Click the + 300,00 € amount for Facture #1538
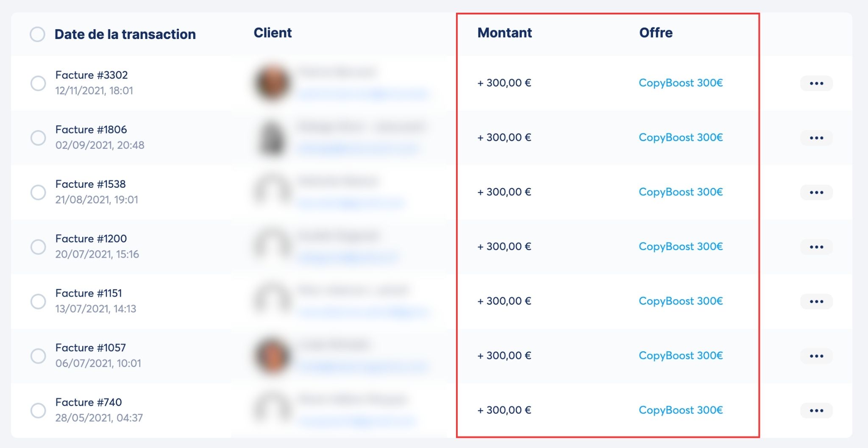Image resolution: width=868 pixels, height=448 pixels. tap(504, 192)
